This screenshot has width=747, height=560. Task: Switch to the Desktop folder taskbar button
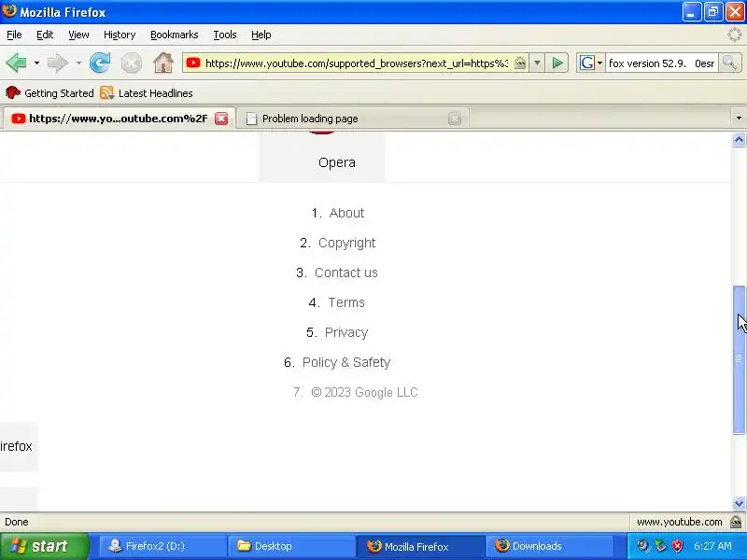tap(291, 546)
